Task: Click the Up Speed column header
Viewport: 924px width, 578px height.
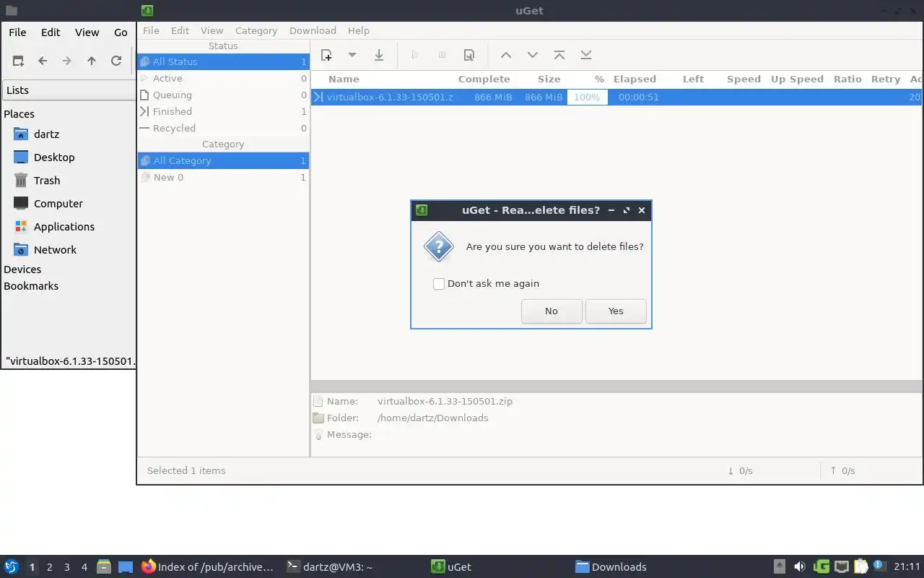Action: (x=797, y=79)
